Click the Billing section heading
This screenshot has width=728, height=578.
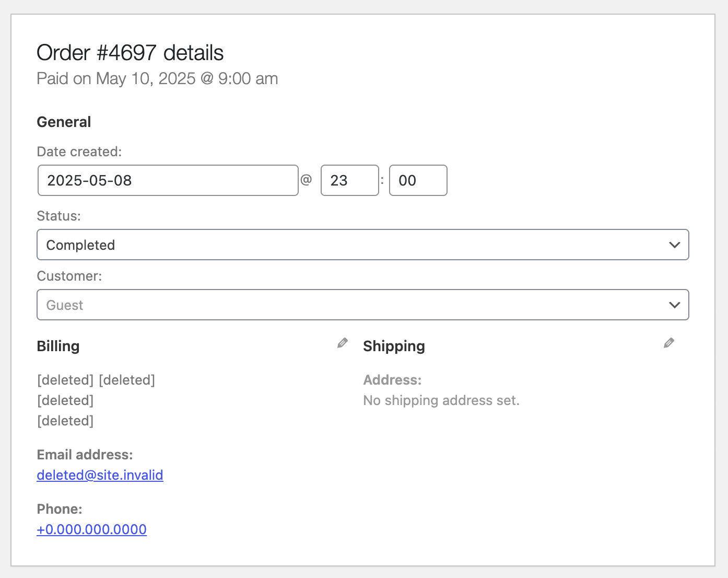pos(58,346)
